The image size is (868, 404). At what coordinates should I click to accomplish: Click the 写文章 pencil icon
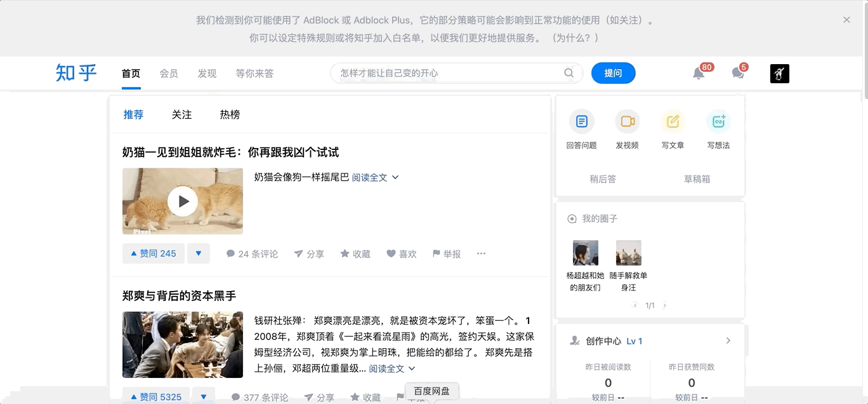pos(673,121)
